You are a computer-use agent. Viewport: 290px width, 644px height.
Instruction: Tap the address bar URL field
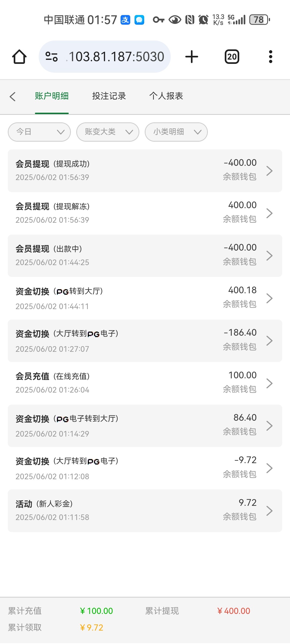[116, 57]
